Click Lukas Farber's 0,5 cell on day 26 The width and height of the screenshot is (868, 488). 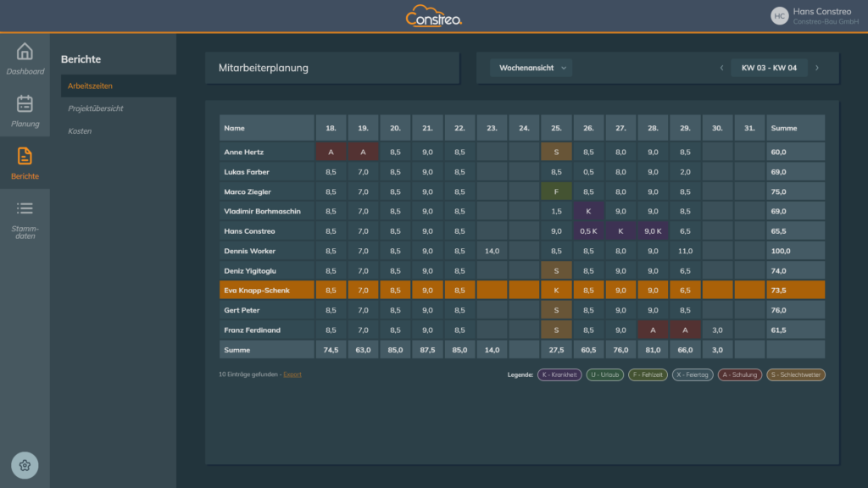point(588,172)
